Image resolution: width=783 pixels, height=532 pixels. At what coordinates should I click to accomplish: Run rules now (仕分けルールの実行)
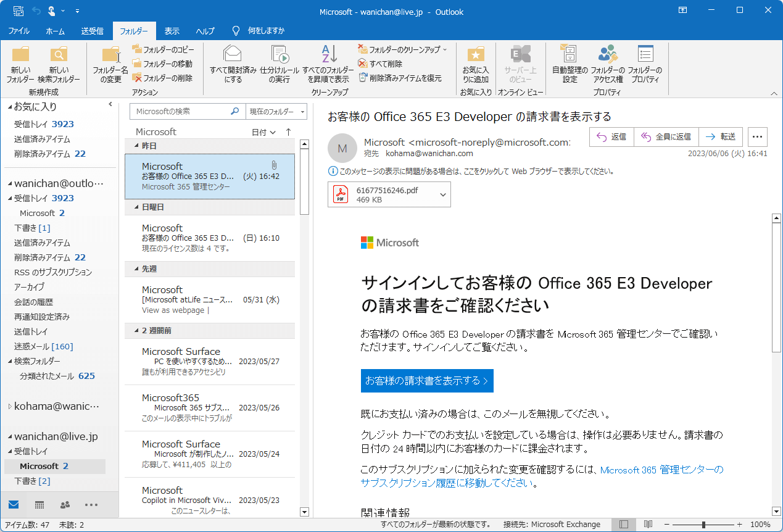point(280,65)
